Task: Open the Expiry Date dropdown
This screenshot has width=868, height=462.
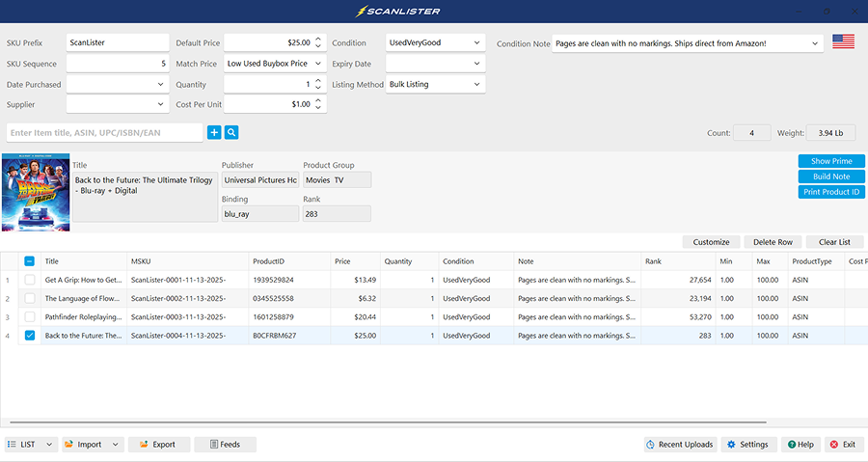Action: click(435, 64)
